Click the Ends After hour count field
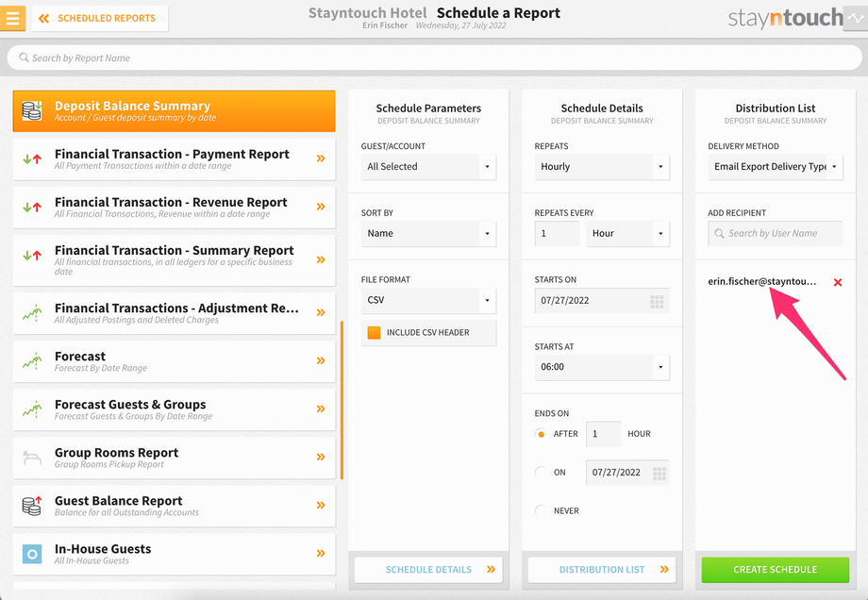 pos(603,434)
